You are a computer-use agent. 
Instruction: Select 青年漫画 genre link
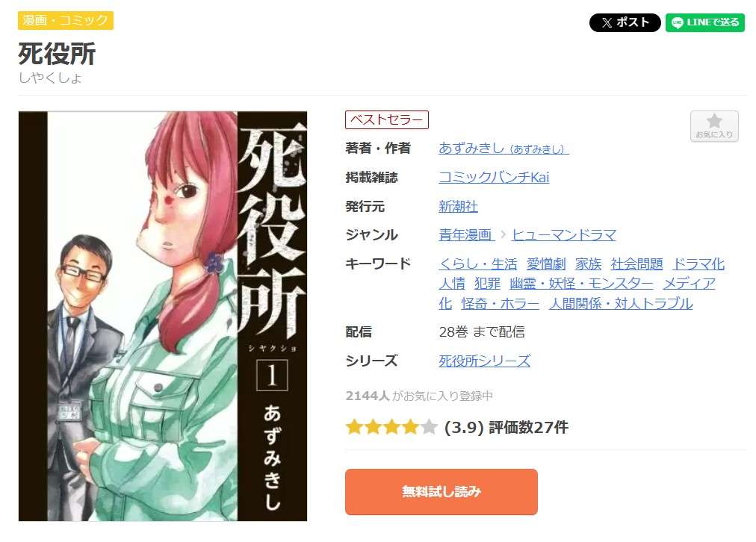(465, 235)
